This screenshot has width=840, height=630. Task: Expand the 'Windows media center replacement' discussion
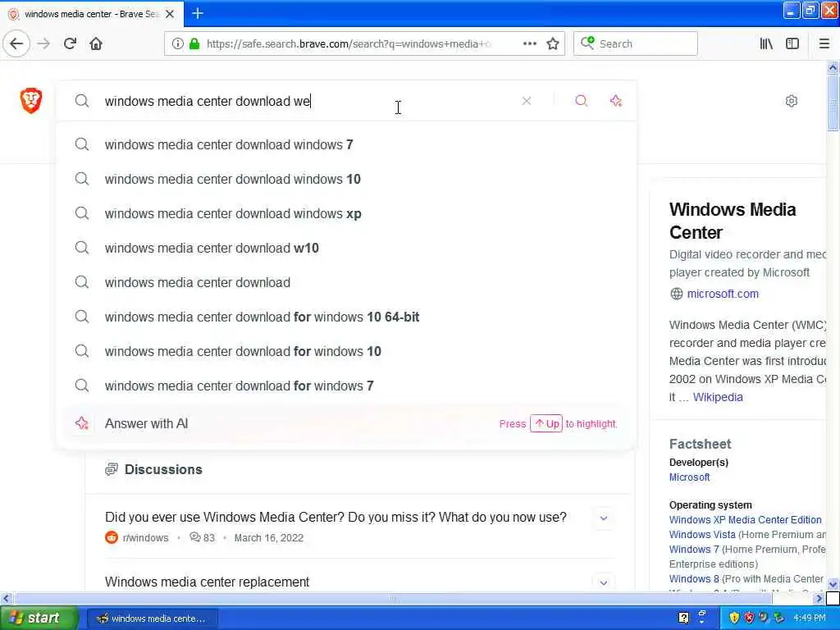click(x=603, y=583)
